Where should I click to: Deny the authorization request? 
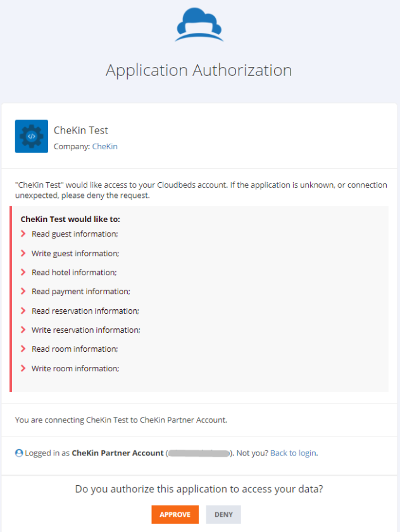click(223, 514)
